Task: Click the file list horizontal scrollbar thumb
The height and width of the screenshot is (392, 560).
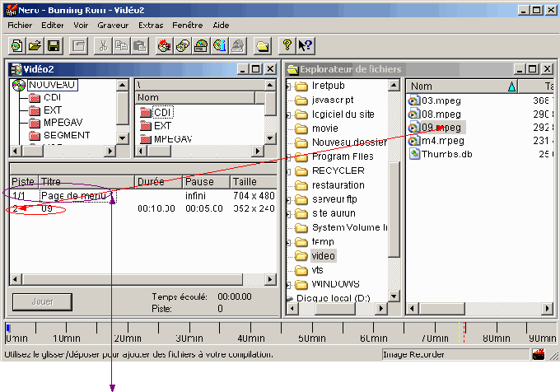Action: pos(442,308)
